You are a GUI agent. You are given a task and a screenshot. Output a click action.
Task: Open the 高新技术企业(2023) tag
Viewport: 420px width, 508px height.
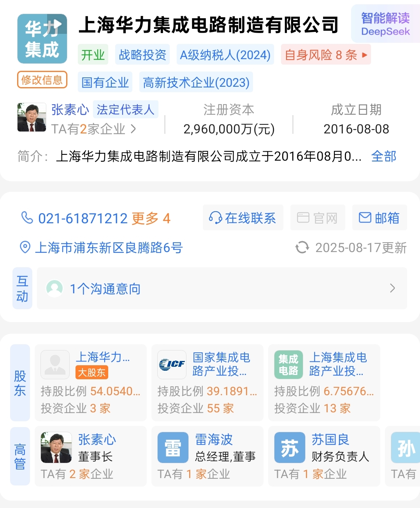point(196,82)
